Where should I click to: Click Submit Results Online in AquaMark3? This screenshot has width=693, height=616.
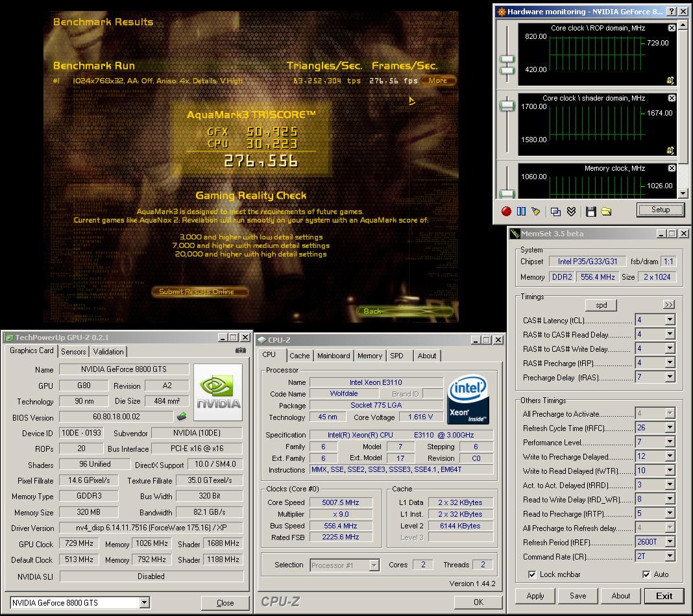click(x=199, y=292)
